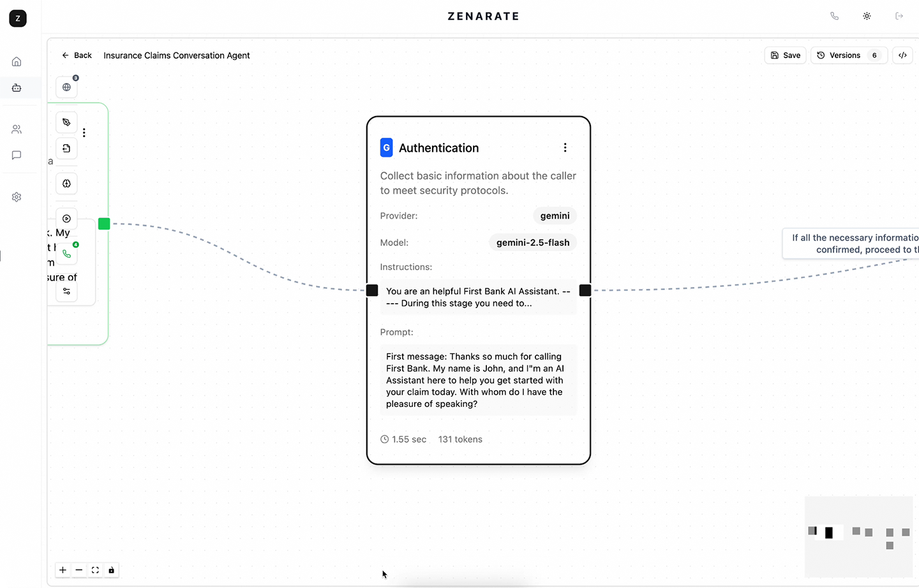Click the 131 tokens stat
The image size is (919, 588).
coord(460,439)
